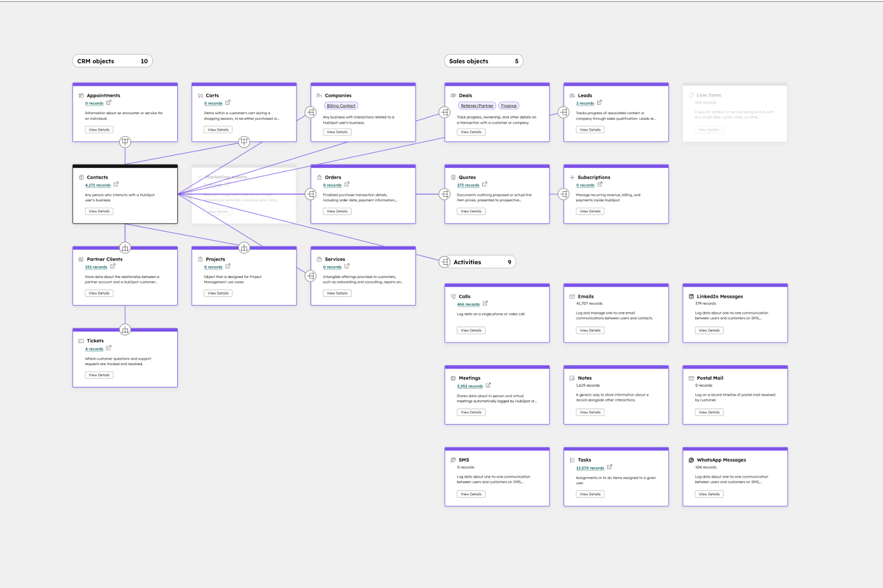Open View Details on the Meetings card
883x588 pixels.
tap(470, 412)
